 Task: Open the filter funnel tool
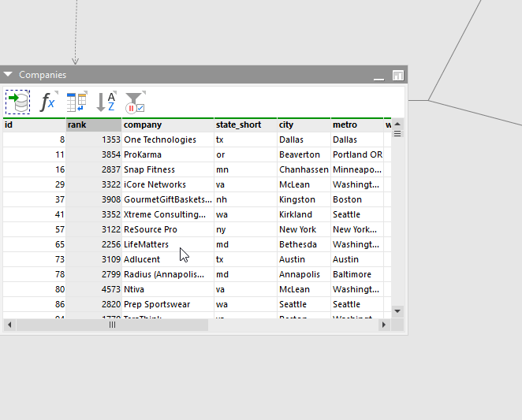135,102
